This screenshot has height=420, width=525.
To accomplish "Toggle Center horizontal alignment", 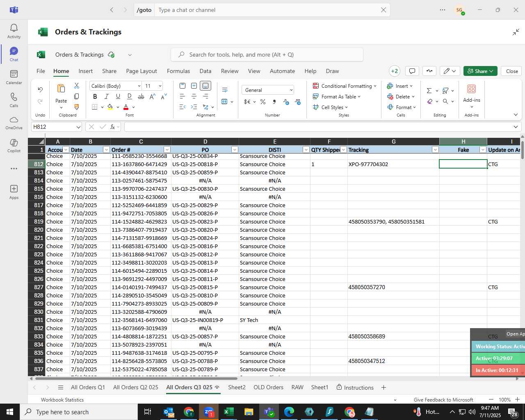I will (x=194, y=96).
